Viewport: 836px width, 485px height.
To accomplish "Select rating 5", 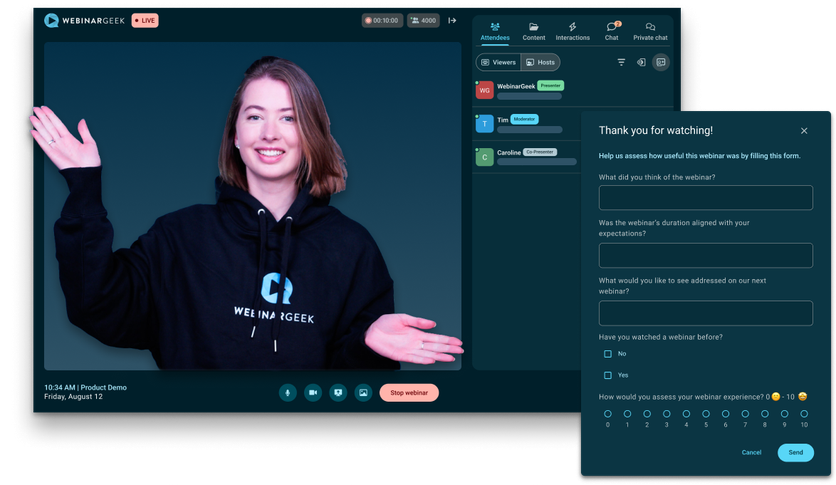I will click(x=706, y=414).
